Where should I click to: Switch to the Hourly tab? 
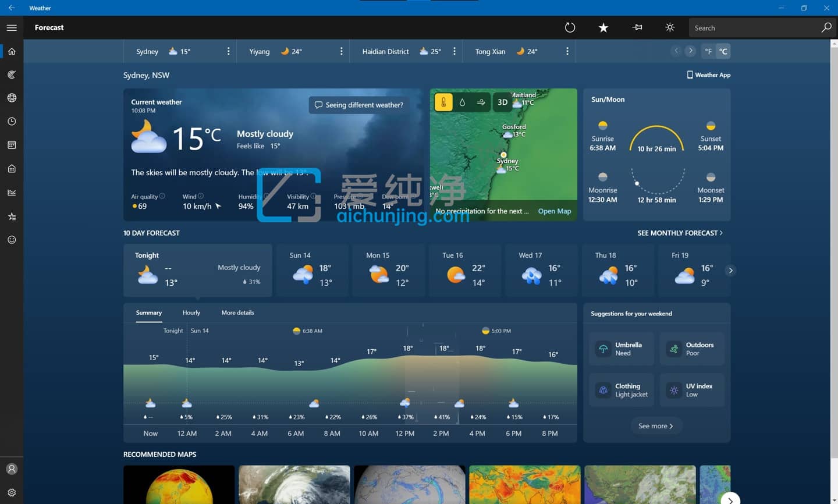191,313
